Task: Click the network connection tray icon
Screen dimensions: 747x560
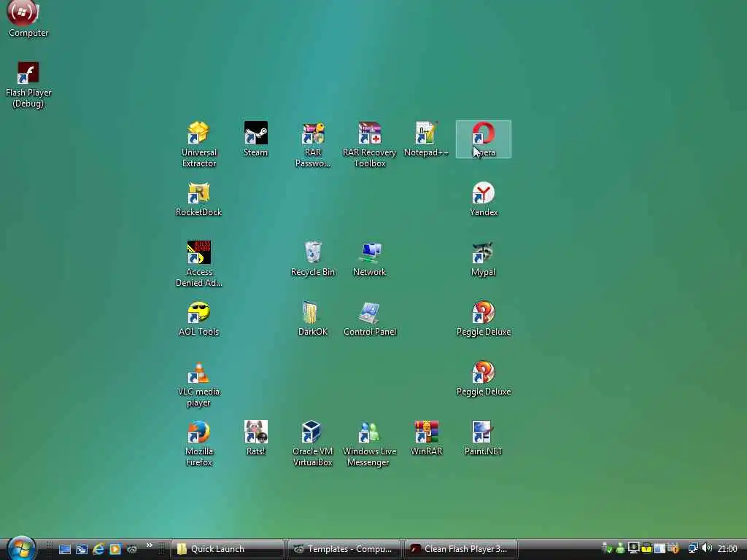Action: click(693, 548)
